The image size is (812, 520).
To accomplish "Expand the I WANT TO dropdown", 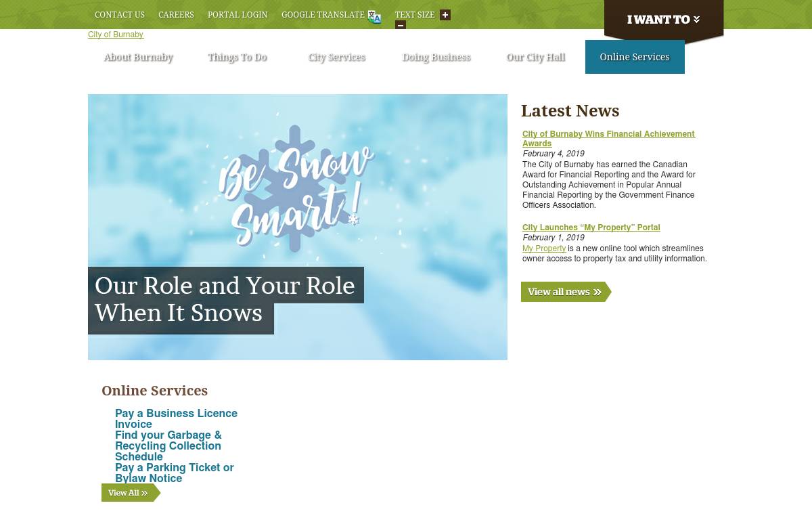I will tap(664, 20).
